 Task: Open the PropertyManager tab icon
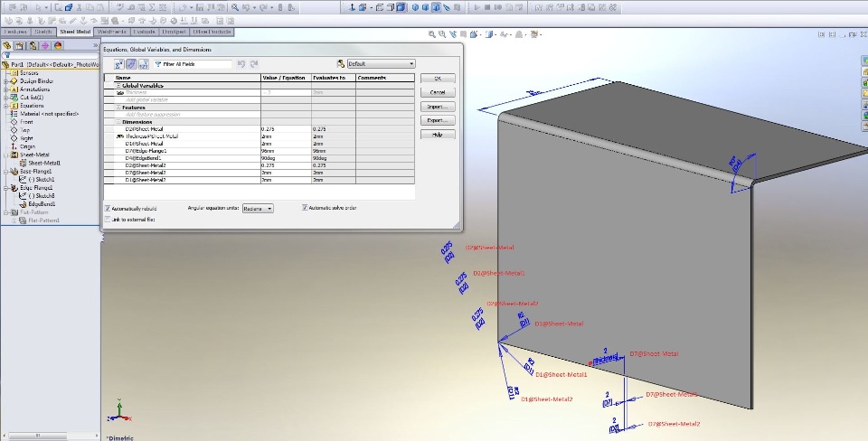click(x=20, y=45)
